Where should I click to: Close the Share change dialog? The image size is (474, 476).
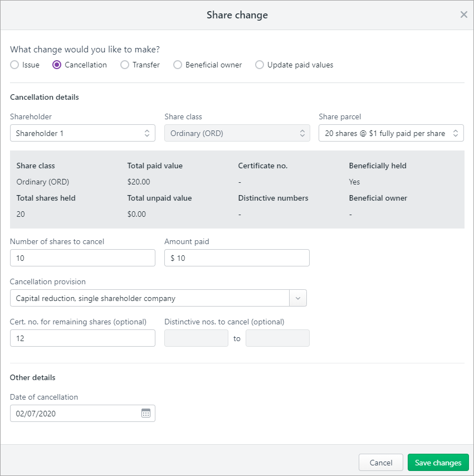coord(463,15)
